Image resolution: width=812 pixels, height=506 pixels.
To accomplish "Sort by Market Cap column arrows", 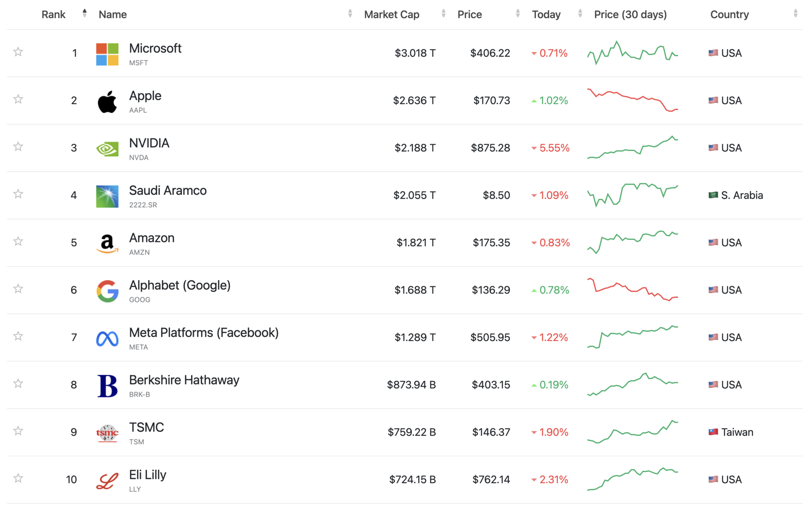I will click(443, 14).
